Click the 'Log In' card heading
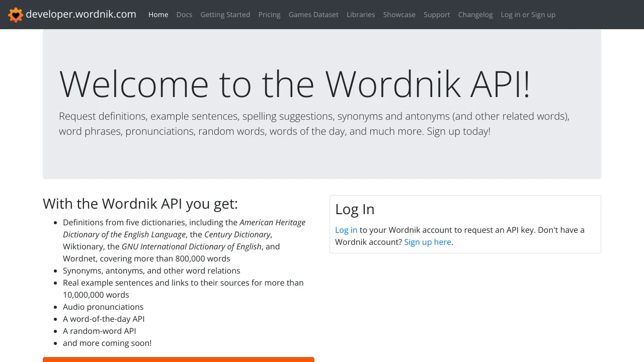This screenshot has width=644, height=362. pos(355,209)
